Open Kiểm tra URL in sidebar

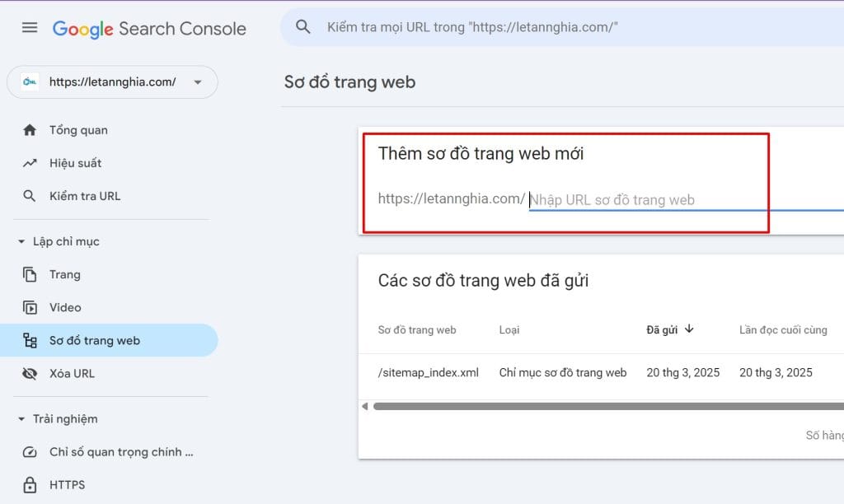coord(84,196)
